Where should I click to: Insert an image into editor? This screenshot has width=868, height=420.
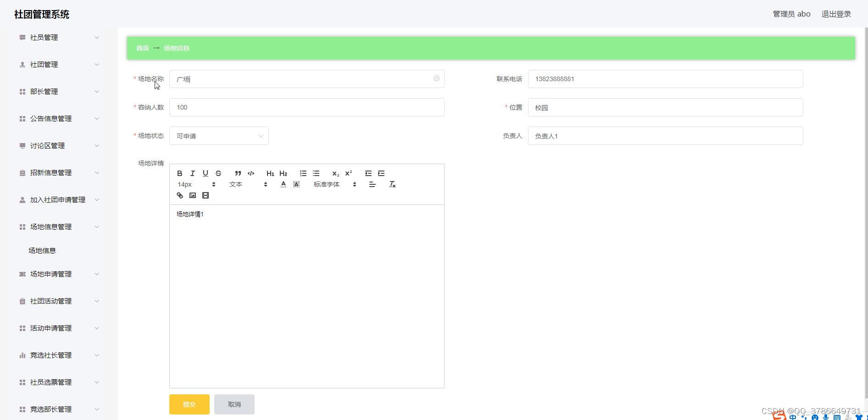[193, 195]
